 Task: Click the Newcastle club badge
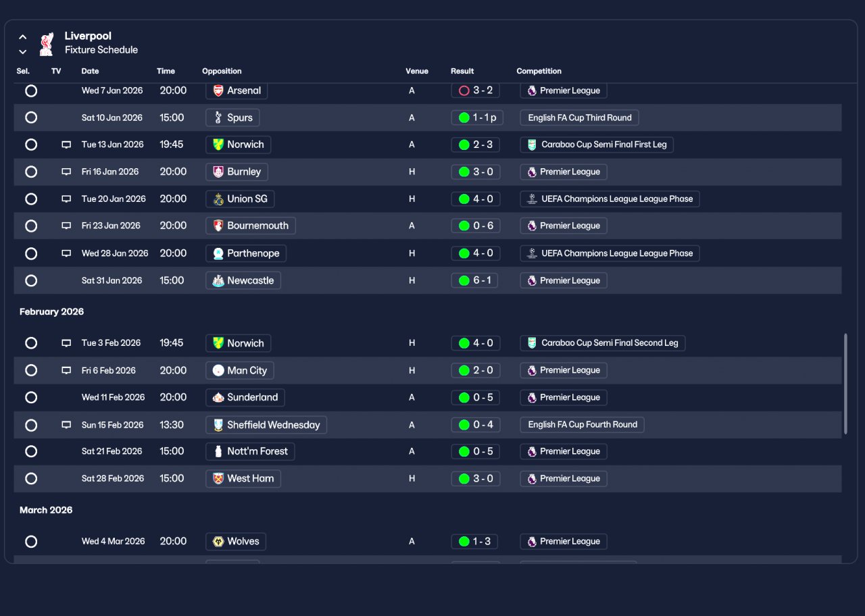(x=218, y=280)
